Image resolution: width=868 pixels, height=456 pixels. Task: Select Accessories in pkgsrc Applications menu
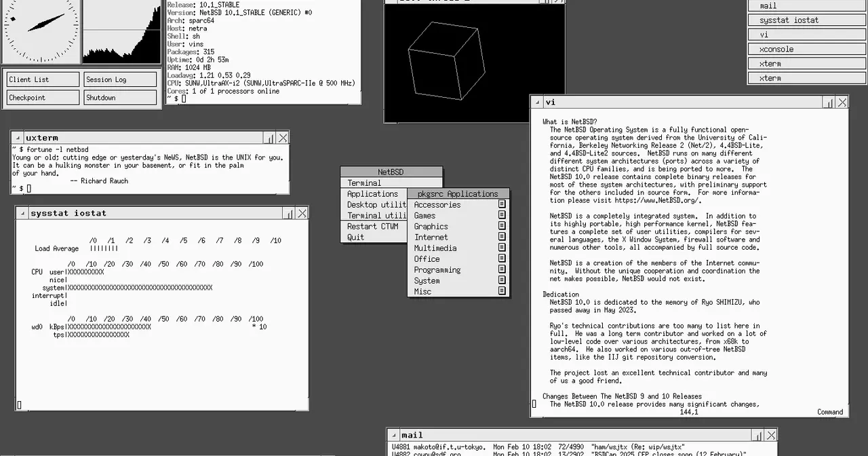click(x=458, y=204)
